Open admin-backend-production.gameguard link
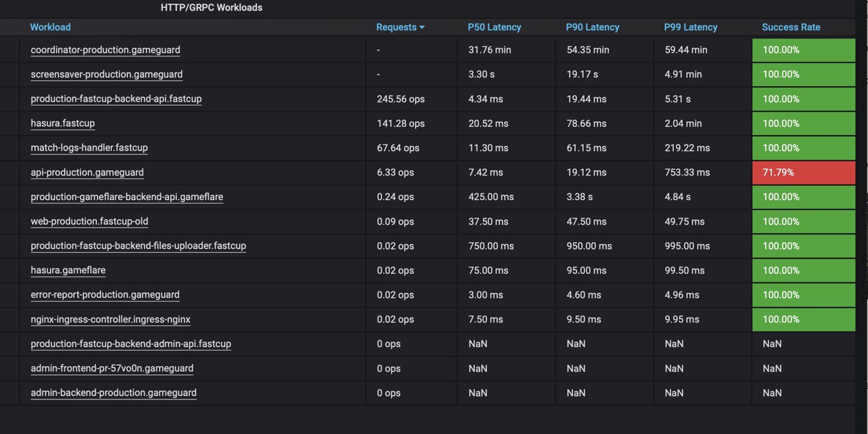The image size is (868, 434). [113, 393]
